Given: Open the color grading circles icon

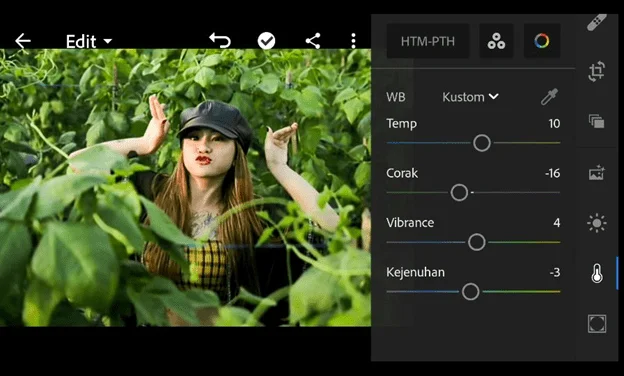Looking at the screenshot, I should pyautogui.click(x=496, y=41).
